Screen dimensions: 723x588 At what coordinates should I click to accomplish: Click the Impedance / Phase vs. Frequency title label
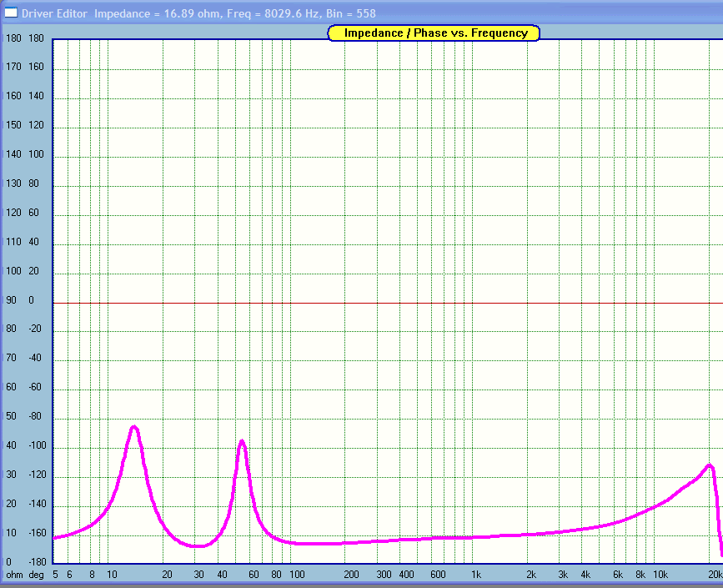(434, 33)
